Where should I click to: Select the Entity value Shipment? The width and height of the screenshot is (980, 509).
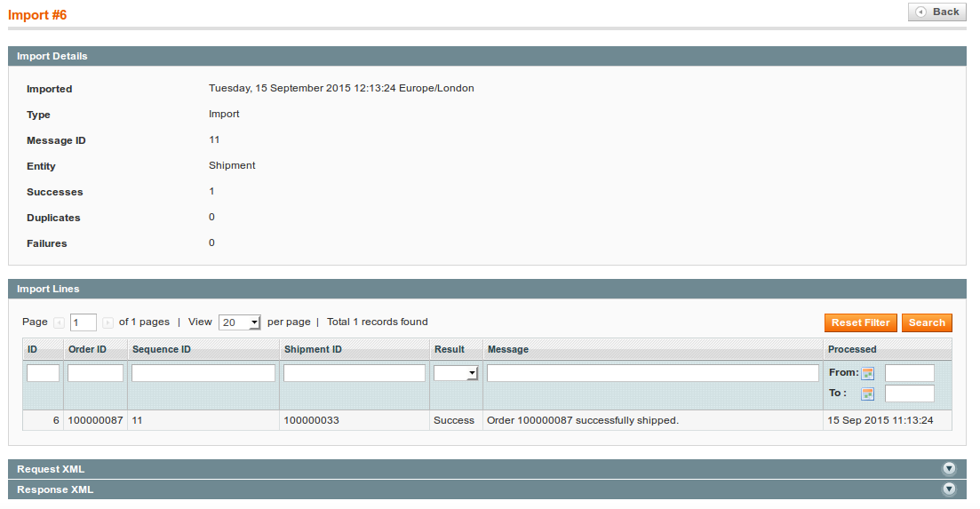pos(232,165)
